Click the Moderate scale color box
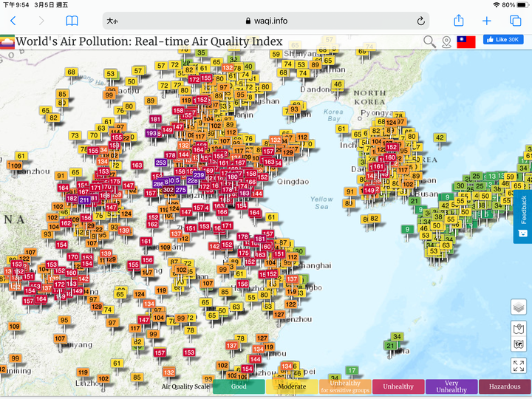 pos(292,386)
